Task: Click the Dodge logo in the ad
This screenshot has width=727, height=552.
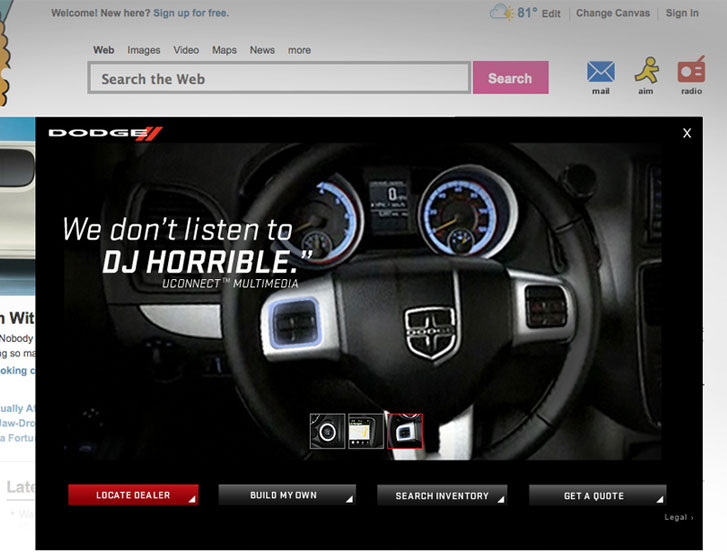Action: pyautogui.click(x=105, y=133)
